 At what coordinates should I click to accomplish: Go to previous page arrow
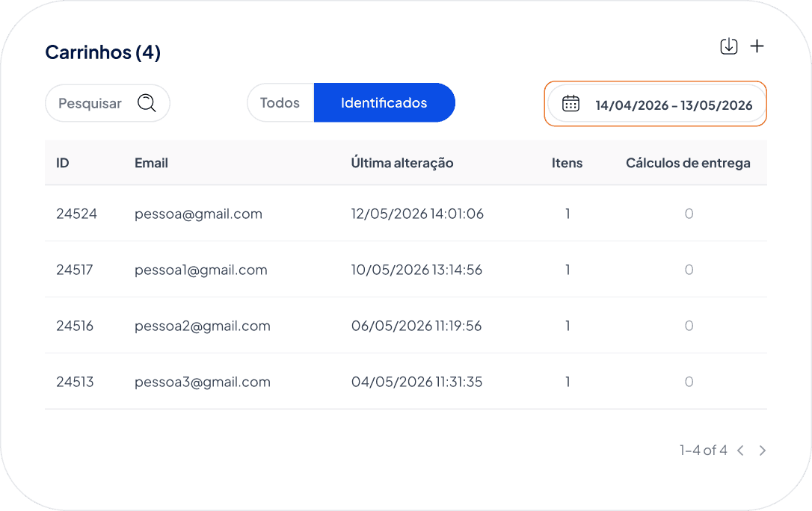pyautogui.click(x=740, y=450)
